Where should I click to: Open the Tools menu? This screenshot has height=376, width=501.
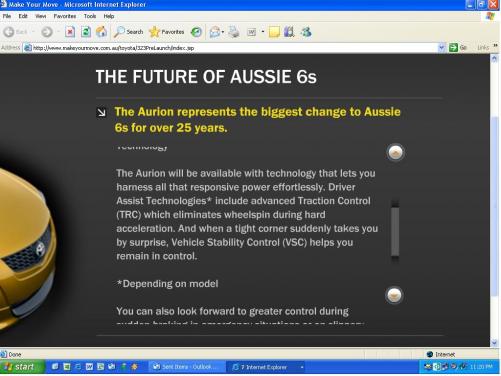[x=90, y=16]
